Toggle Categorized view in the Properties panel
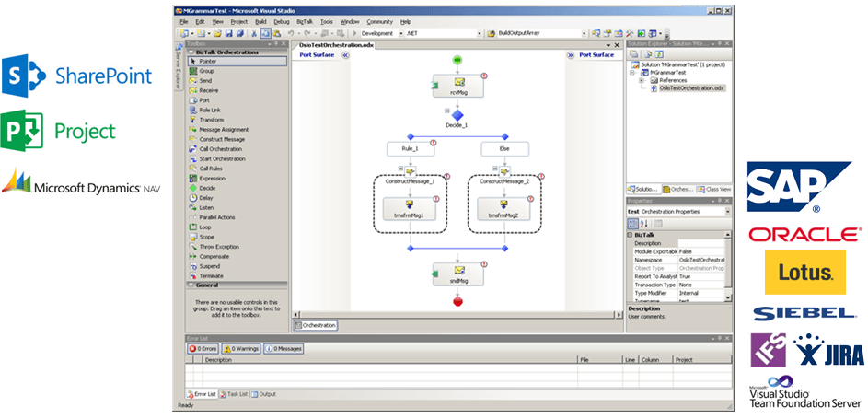This screenshot has width=868, height=419. 633,224
